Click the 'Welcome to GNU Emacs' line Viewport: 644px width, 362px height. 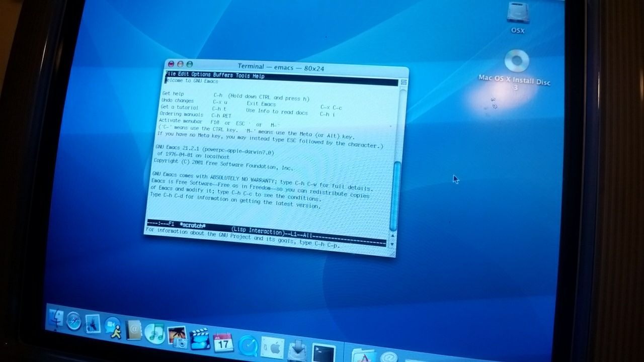tap(192, 81)
